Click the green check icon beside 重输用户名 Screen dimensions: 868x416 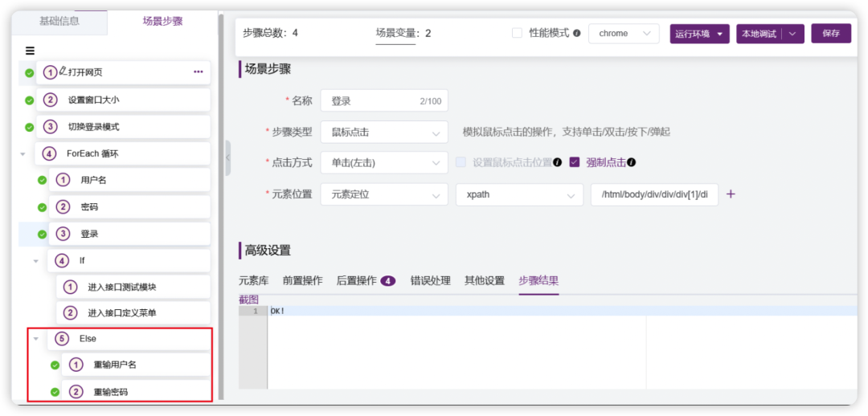click(55, 365)
